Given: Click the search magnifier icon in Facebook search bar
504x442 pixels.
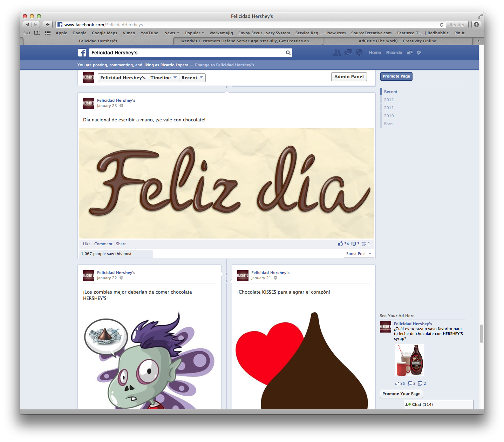Looking at the screenshot, I should [x=288, y=53].
